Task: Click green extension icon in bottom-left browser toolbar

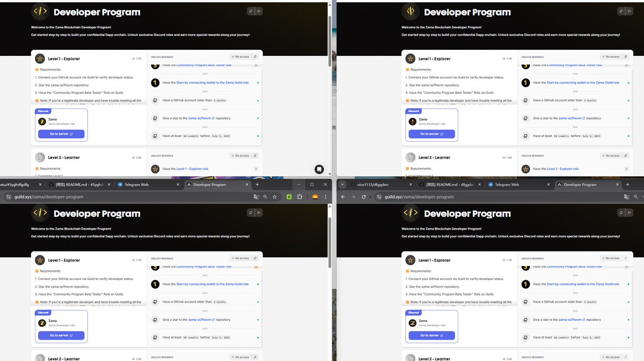Action: (x=289, y=197)
